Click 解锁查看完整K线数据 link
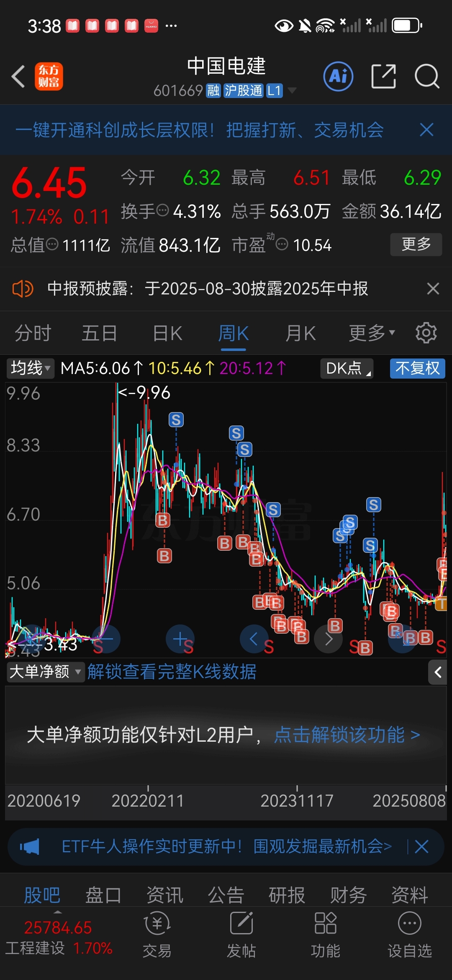 (172, 672)
